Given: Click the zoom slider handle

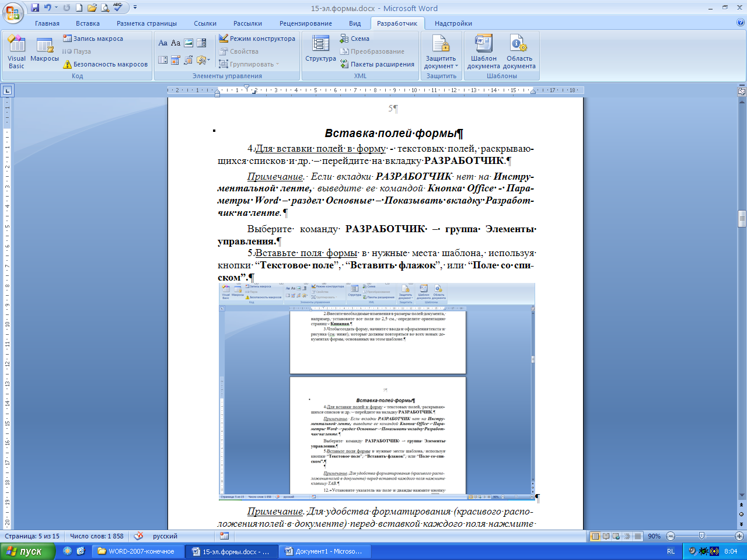Looking at the screenshot, I should 701,536.
